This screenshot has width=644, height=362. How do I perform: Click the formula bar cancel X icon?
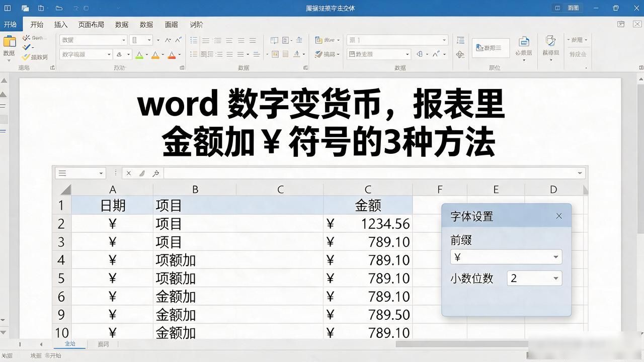129,173
